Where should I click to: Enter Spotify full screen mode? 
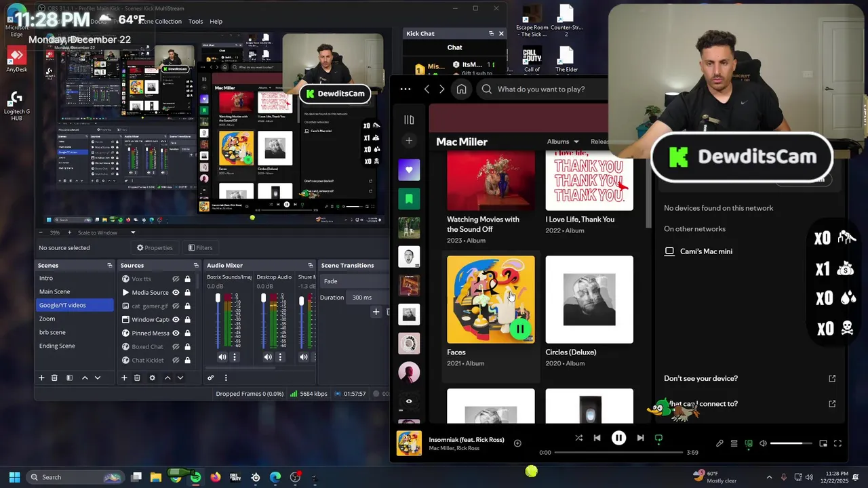pyautogui.click(x=837, y=443)
